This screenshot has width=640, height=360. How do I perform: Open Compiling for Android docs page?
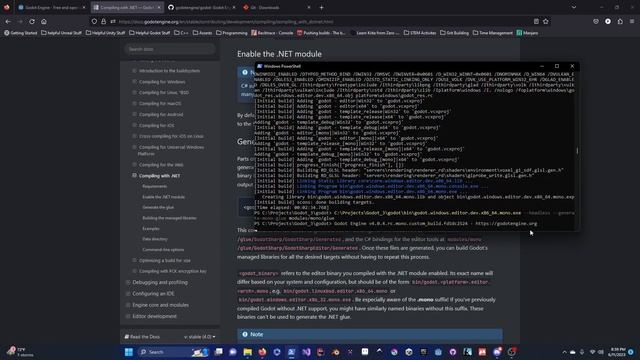(x=161, y=114)
